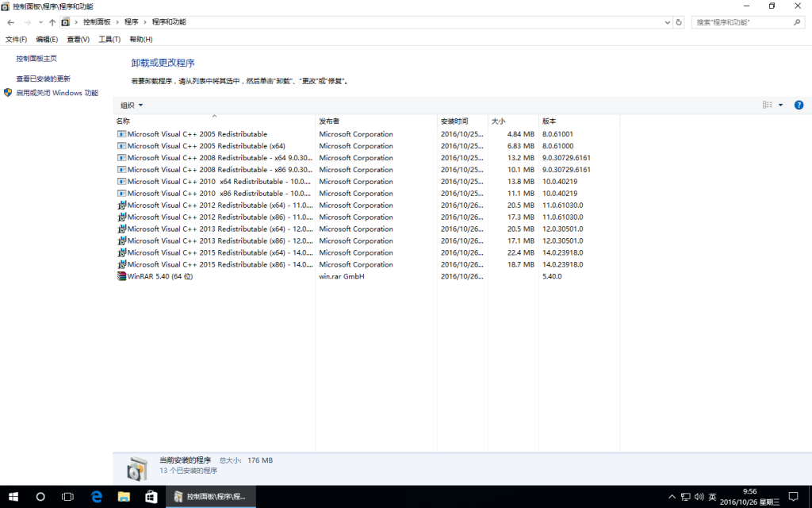Click icon of Visual C++ 2013 (x86)
This screenshot has width=812, height=508.
121,241
